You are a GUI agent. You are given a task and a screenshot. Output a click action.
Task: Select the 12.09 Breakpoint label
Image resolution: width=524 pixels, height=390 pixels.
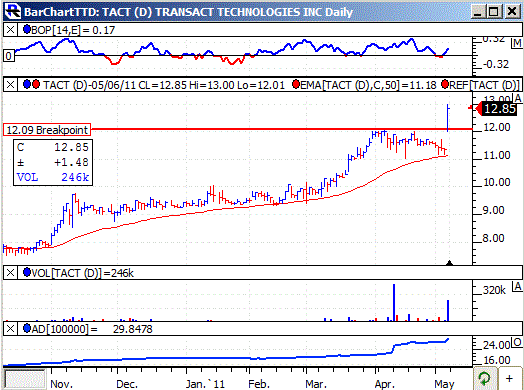[47, 130]
